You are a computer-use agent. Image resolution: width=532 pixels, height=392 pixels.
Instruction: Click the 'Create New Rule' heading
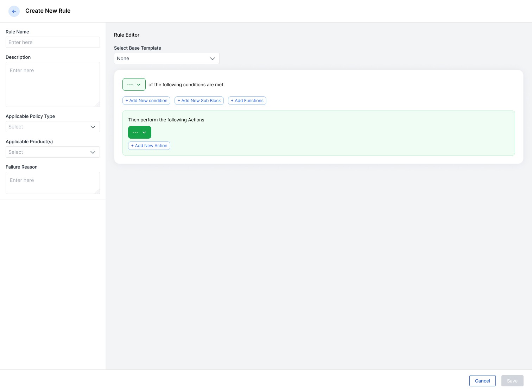[x=48, y=11]
